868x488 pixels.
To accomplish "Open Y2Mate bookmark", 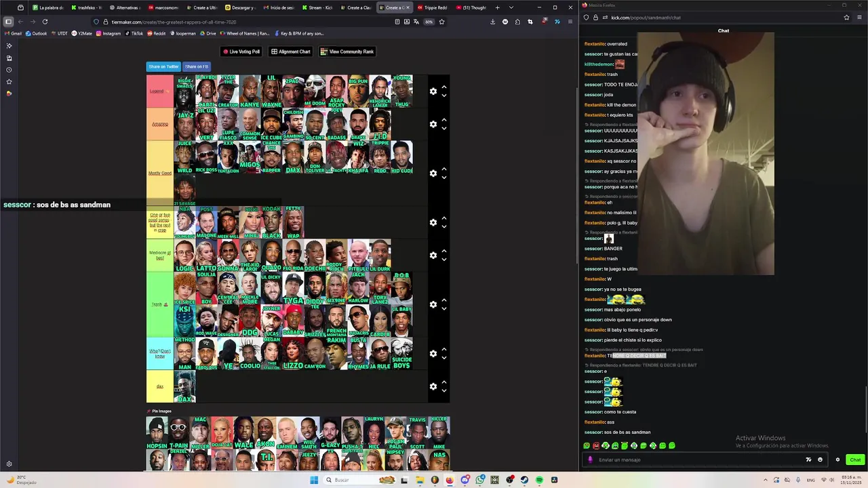I will [x=81, y=33].
